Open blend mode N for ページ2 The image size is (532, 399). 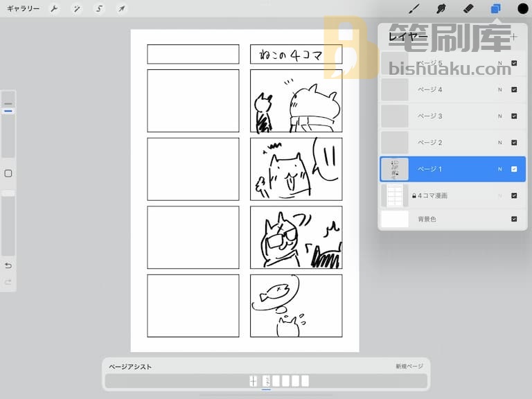pos(499,143)
